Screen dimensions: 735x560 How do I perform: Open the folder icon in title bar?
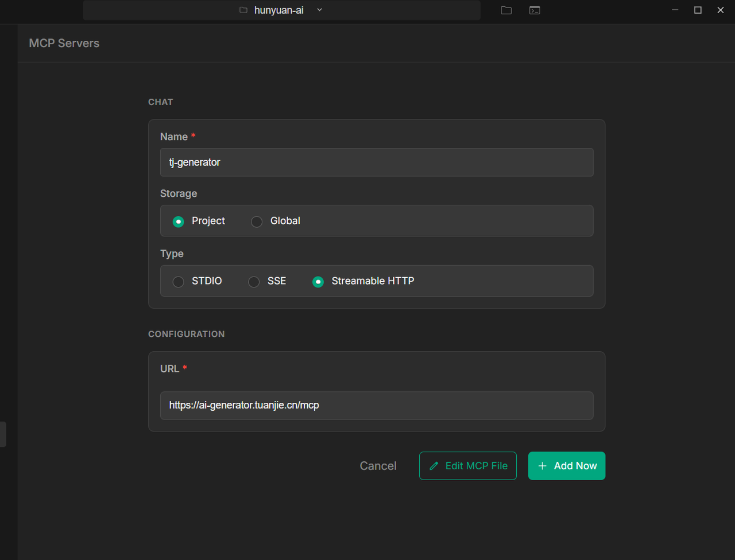tap(506, 10)
